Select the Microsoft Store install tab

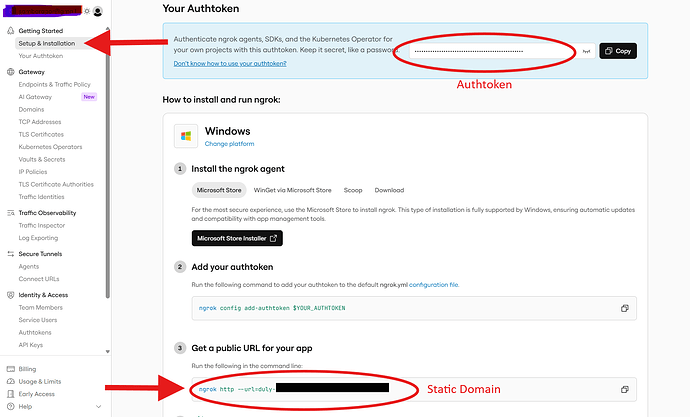[x=219, y=190]
